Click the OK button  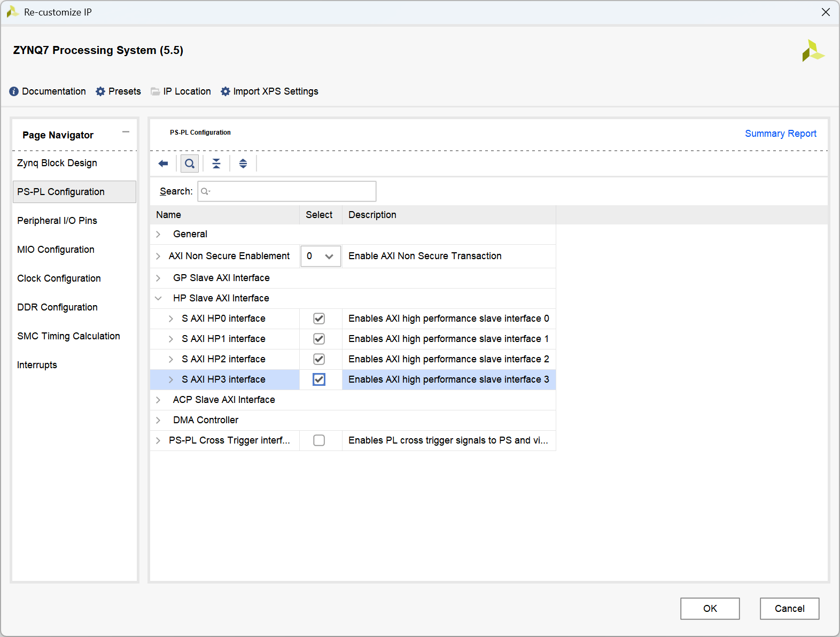[710, 609]
